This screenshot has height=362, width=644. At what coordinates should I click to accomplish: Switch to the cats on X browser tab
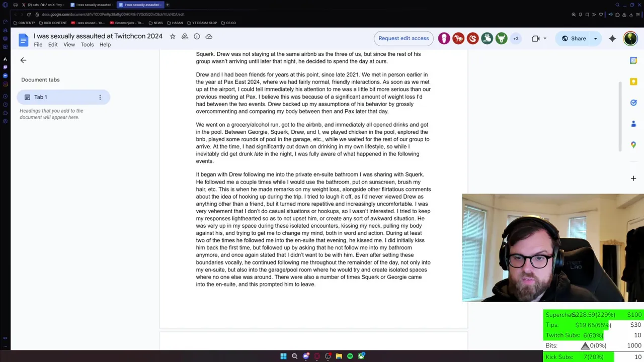pyautogui.click(x=42, y=5)
